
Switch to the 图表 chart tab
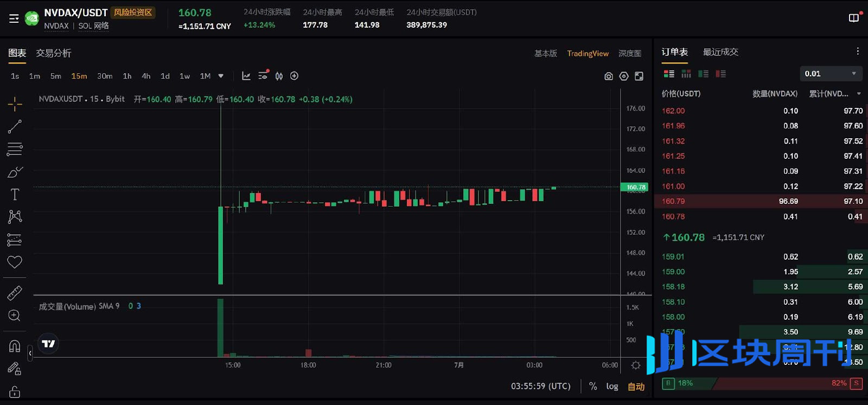pos(17,53)
